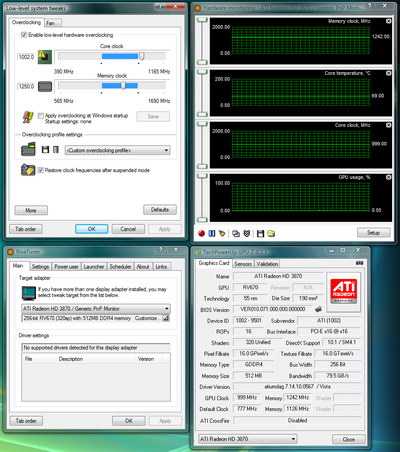Click the Defaults button
The image size is (400, 452).
pyautogui.click(x=160, y=210)
